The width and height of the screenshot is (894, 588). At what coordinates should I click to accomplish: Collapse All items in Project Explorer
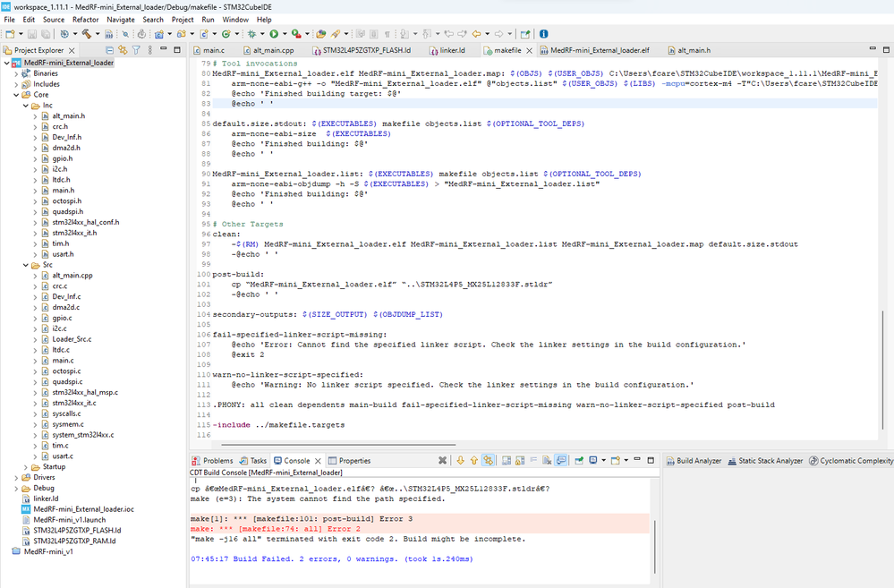109,50
